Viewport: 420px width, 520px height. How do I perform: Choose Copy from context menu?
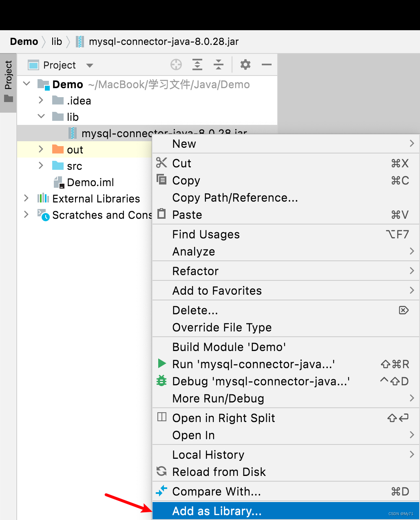pos(286,180)
